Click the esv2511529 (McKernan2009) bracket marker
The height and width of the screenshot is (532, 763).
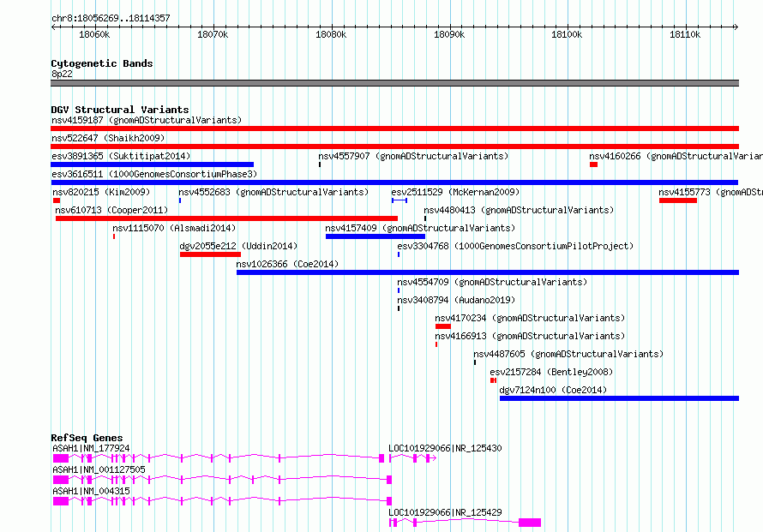pos(400,200)
